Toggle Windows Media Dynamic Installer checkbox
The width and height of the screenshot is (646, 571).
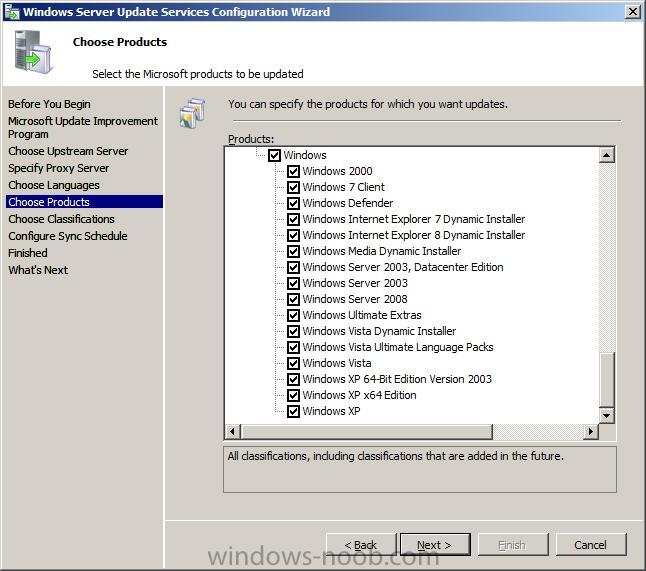click(x=293, y=251)
